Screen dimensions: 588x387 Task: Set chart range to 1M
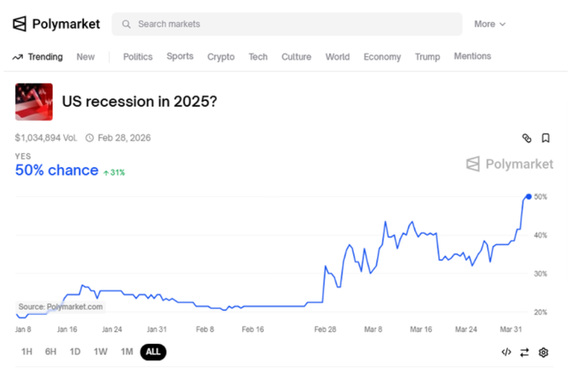point(127,352)
